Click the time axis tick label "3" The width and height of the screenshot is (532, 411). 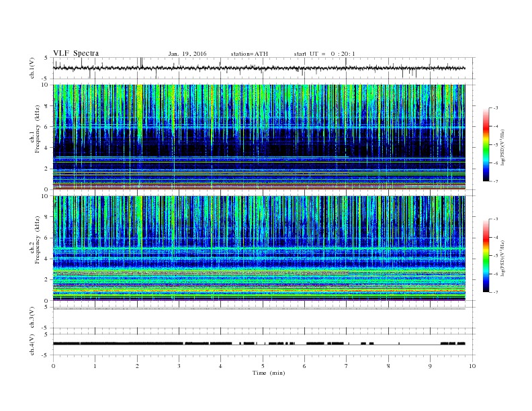(179, 366)
